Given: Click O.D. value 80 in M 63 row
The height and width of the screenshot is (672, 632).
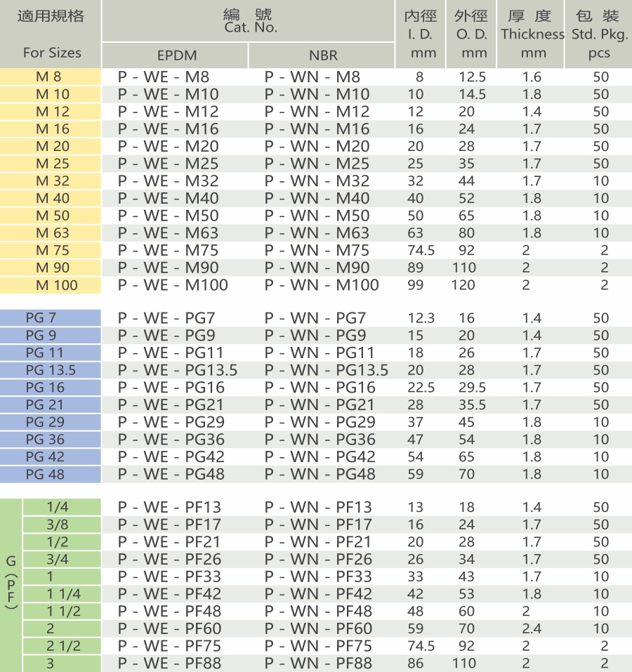Looking at the screenshot, I should pos(466,233).
